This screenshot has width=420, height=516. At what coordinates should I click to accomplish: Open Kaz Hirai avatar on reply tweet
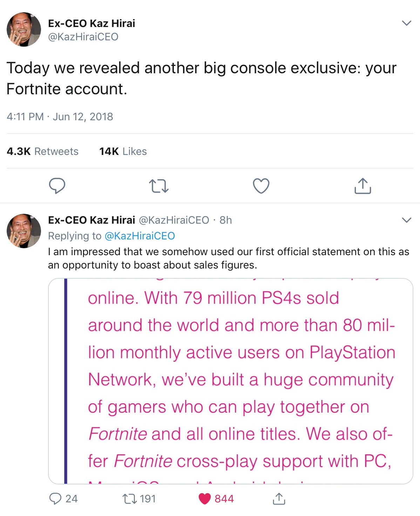(x=24, y=231)
